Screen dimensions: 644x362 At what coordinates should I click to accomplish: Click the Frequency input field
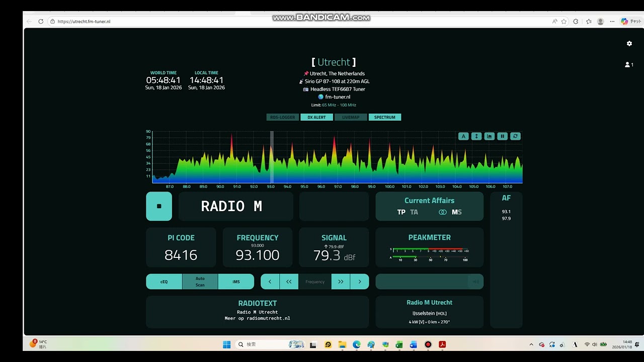tap(315, 282)
